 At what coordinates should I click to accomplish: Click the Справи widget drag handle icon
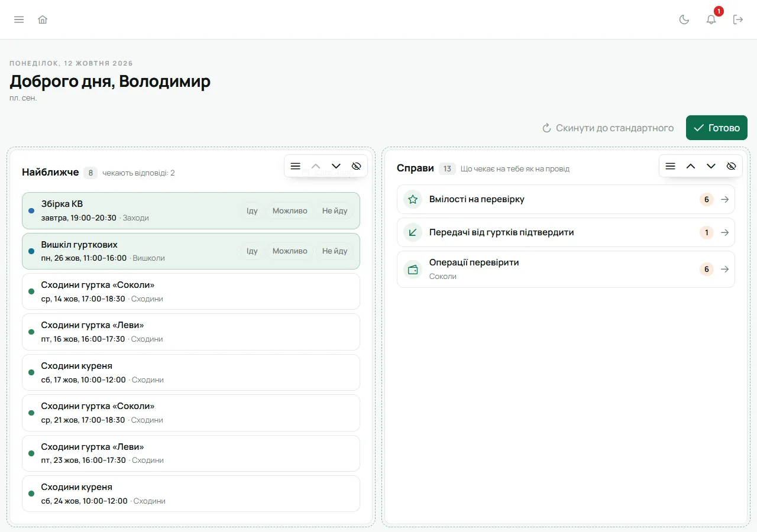pyautogui.click(x=671, y=166)
